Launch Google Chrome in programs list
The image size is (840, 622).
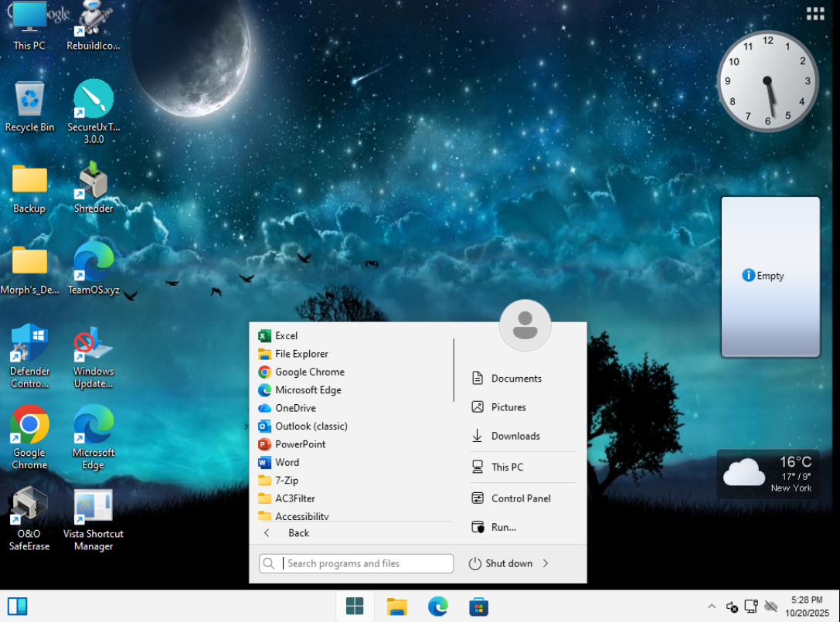309,372
